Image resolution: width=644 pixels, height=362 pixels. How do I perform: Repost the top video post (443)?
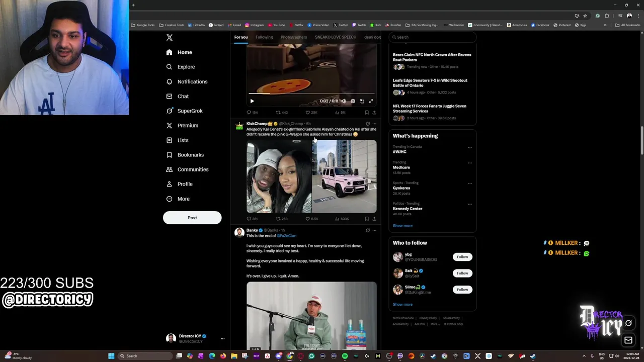[282, 113]
